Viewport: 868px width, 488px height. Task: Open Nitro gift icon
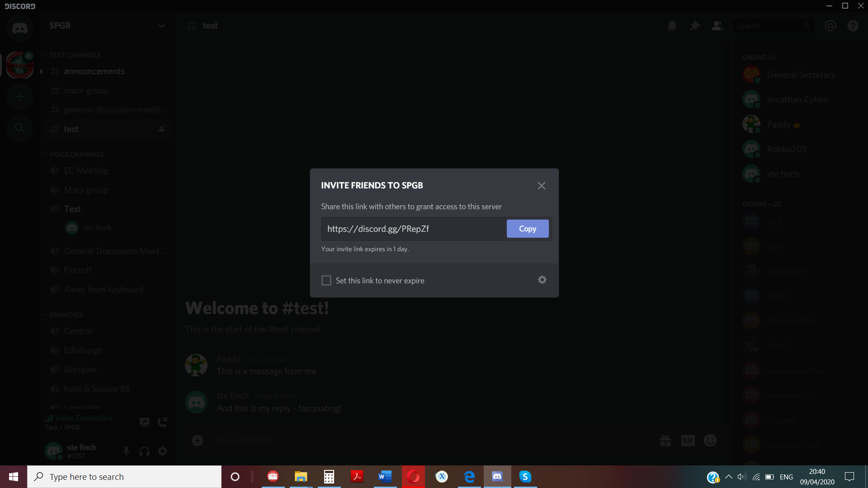(665, 441)
